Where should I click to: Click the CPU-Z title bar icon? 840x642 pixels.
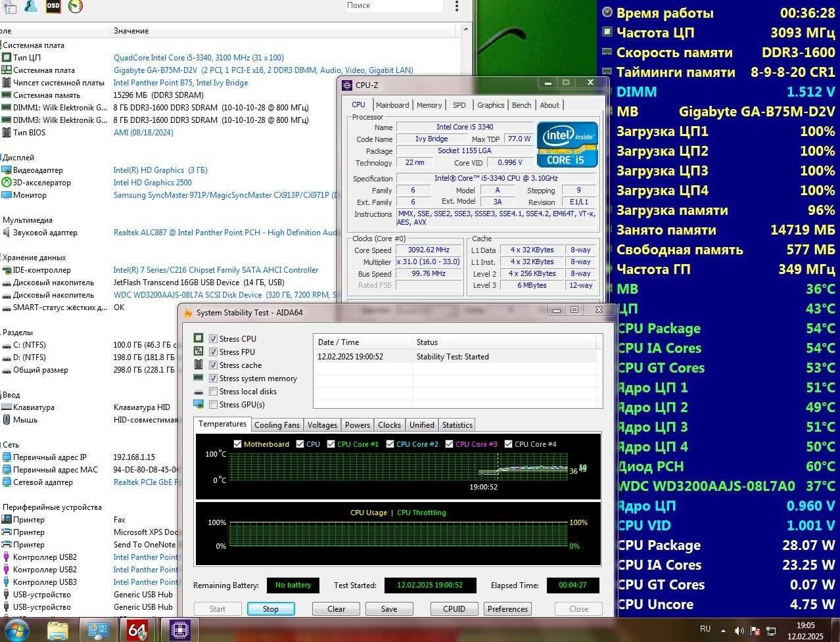coord(347,85)
